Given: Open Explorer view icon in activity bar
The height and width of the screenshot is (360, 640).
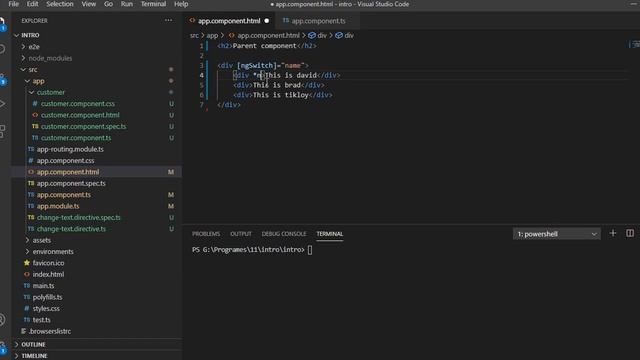Looking at the screenshot, I should pyautogui.click(x=2, y=24).
